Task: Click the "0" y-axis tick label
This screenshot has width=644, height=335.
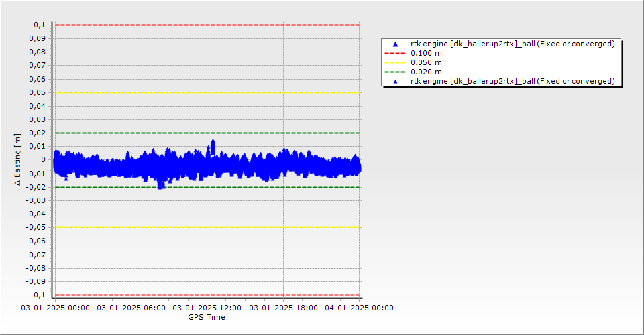Action: [x=43, y=160]
